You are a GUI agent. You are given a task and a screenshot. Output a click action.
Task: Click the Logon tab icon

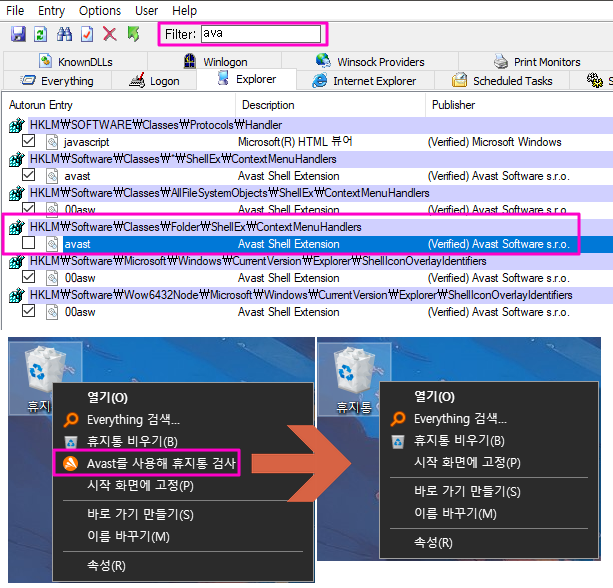coord(137,80)
